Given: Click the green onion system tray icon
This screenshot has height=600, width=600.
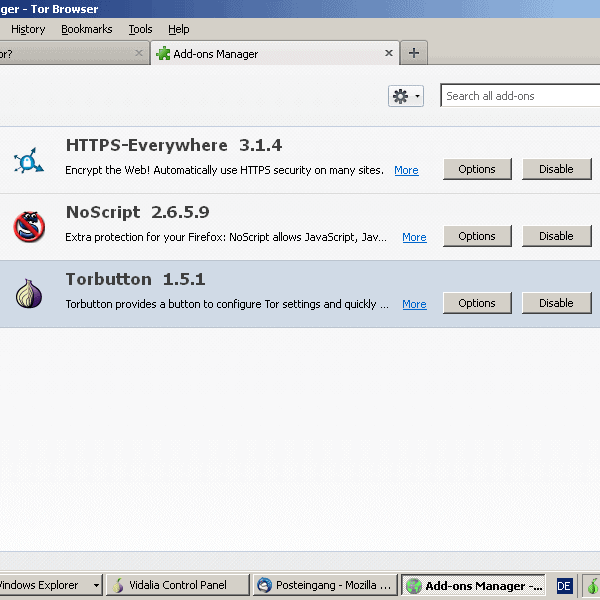Looking at the screenshot, I should [593, 586].
